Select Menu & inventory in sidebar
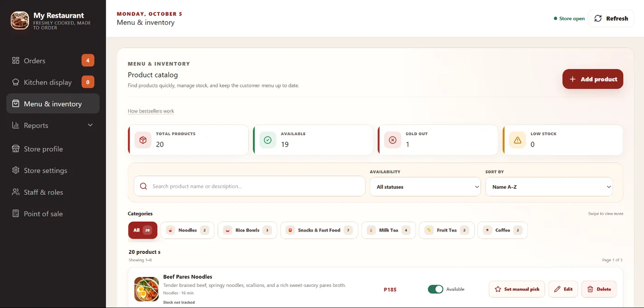The image size is (644, 308). 53,103
